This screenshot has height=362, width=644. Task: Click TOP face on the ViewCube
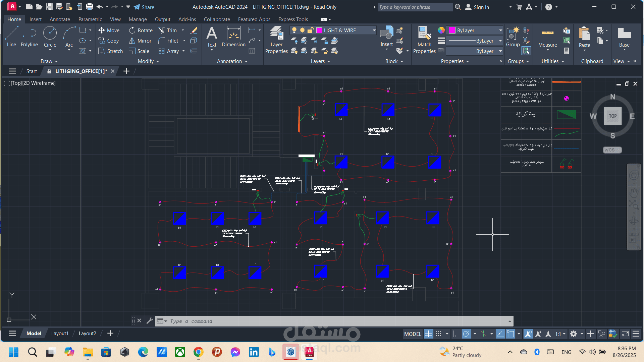click(x=613, y=116)
